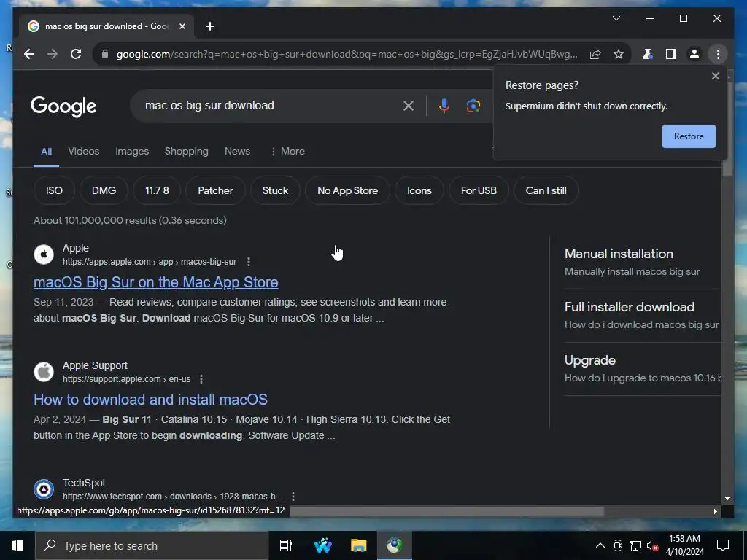
Task: Apply the No App Store chip
Action: tap(347, 190)
